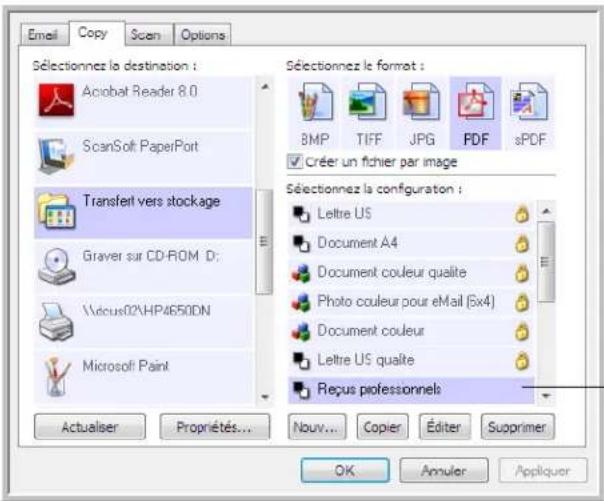
Task: Open Propriétés... for the destination
Action: (215, 427)
